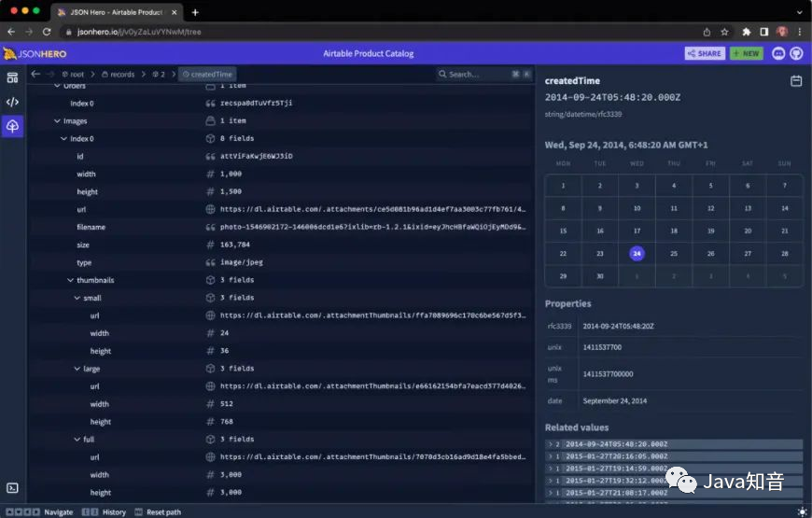812x518 pixels.
Task: Bookmark page with the star icon
Action: pyautogui.click(x=724, y=32)
